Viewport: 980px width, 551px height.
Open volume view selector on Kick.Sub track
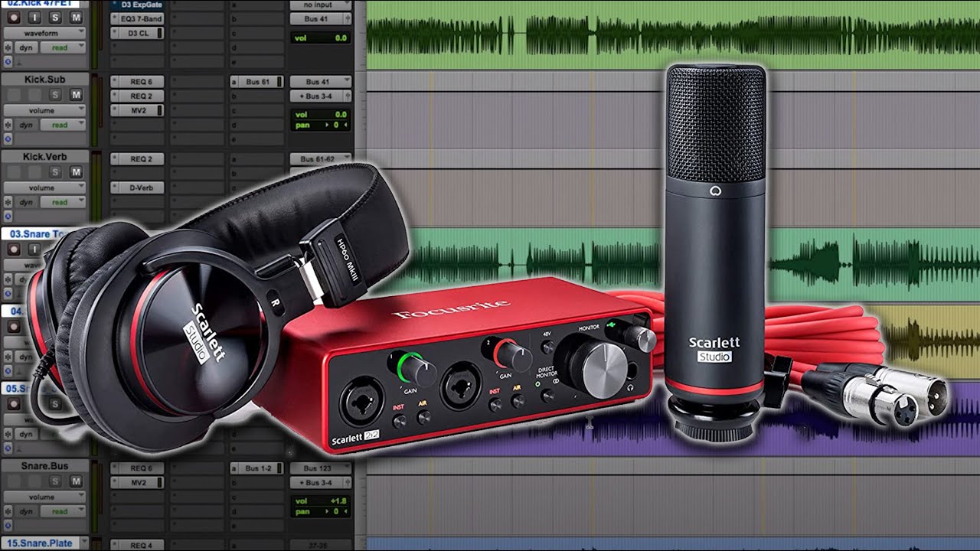point(44,110)
